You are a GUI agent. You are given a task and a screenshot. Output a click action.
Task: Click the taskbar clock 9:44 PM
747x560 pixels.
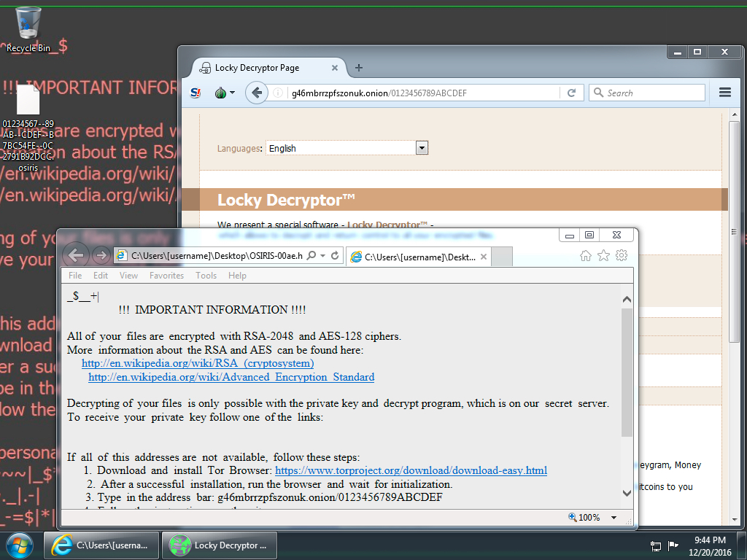pyautogui.click(x=710, y=546)
